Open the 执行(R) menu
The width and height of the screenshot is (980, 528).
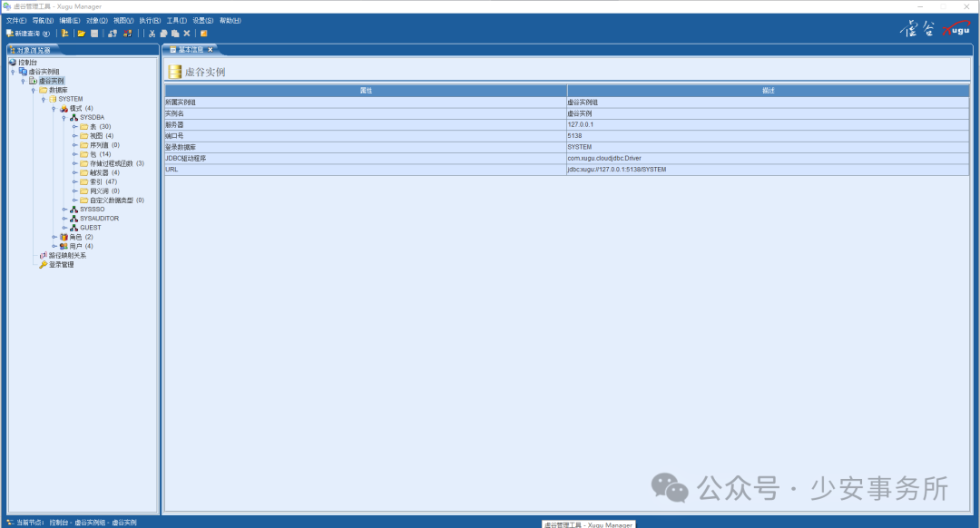150,21
